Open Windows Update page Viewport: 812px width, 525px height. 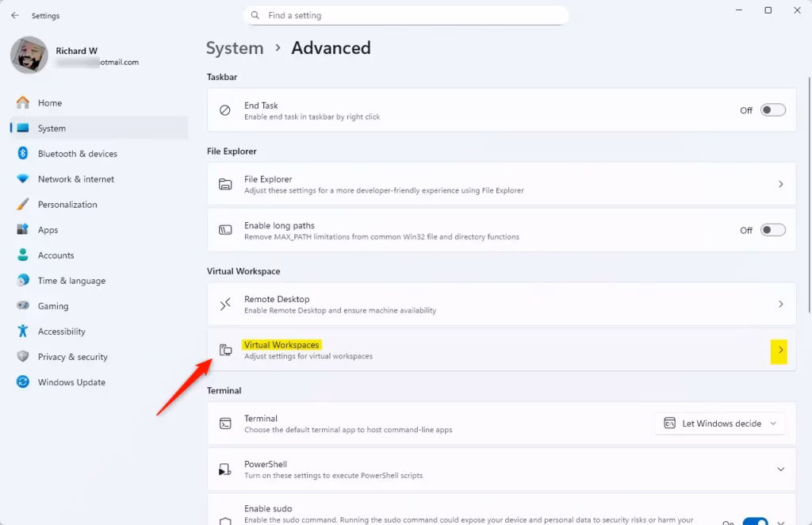tap(99, 381)
